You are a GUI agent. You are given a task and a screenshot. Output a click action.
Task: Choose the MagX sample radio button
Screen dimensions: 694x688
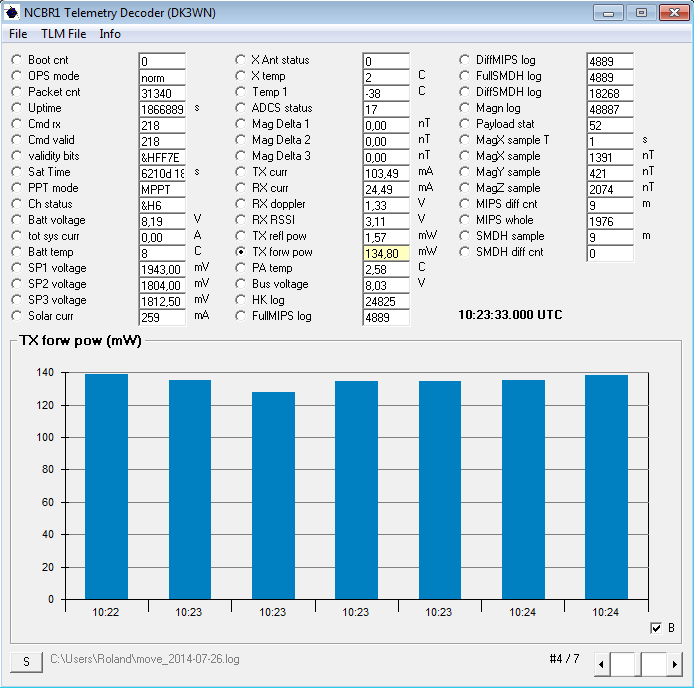coord(465,156)
